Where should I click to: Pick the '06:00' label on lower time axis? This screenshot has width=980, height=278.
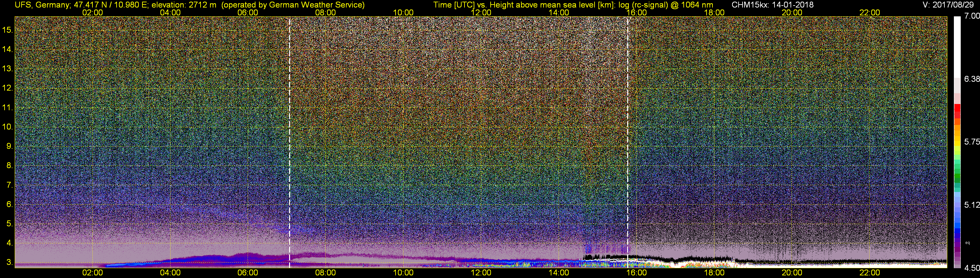[x=248, y=273]
